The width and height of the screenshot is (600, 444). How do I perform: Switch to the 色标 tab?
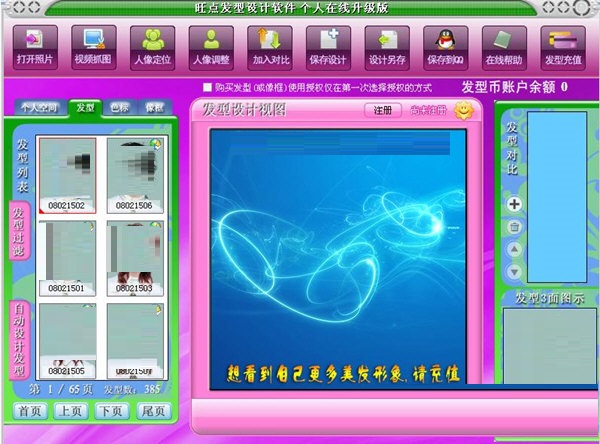click(x=119, y=108)
